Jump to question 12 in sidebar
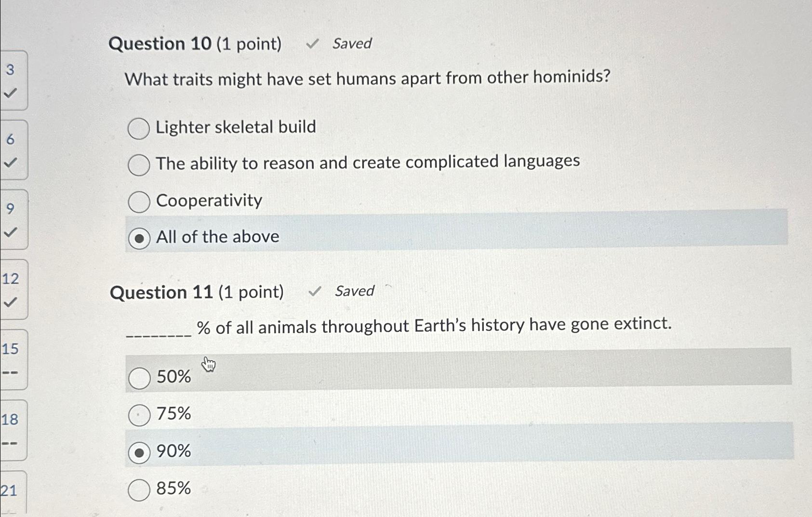 (x=12, y=289)
